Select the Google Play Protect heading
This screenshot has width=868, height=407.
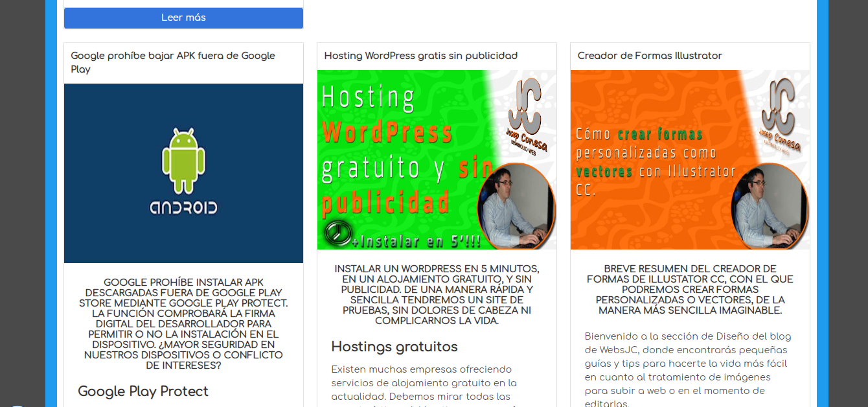pyautogui.click(x=143, y=391)
